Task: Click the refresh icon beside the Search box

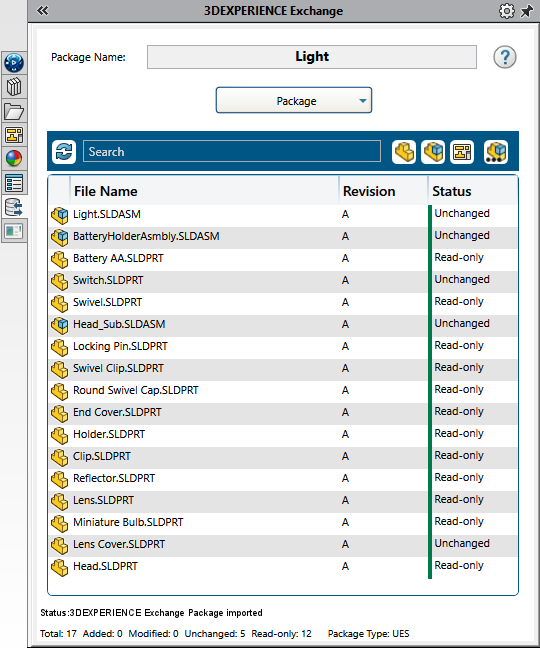Action: [64, 152]
